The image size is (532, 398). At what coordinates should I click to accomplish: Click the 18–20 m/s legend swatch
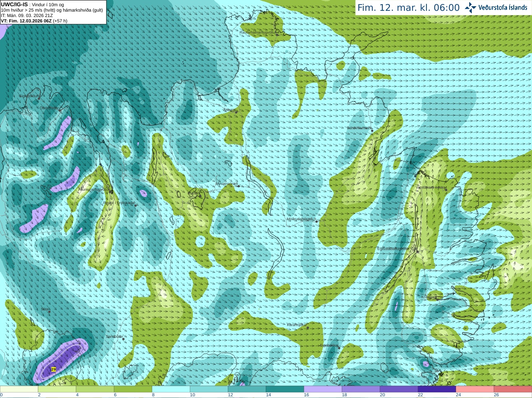pos(361,389)
